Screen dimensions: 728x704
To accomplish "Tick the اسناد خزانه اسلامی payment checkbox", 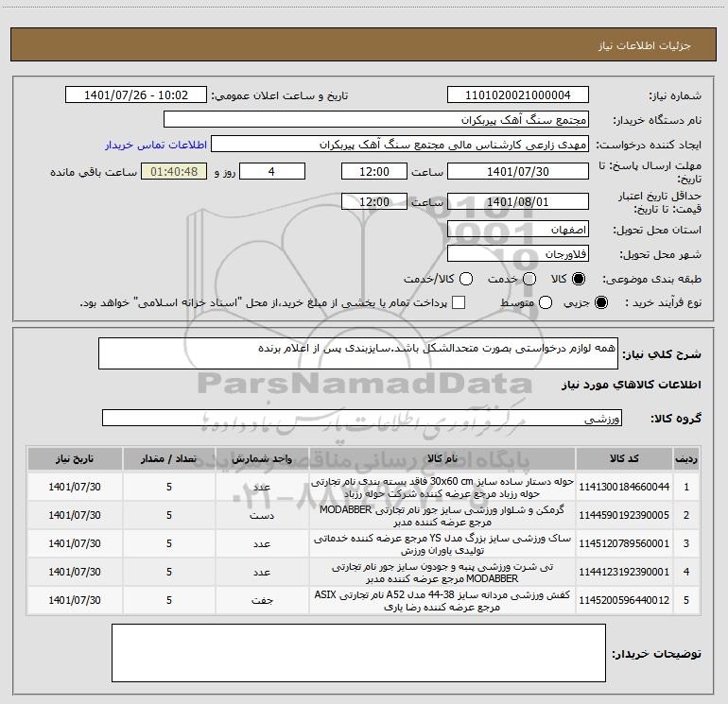I will coord(459,302).
